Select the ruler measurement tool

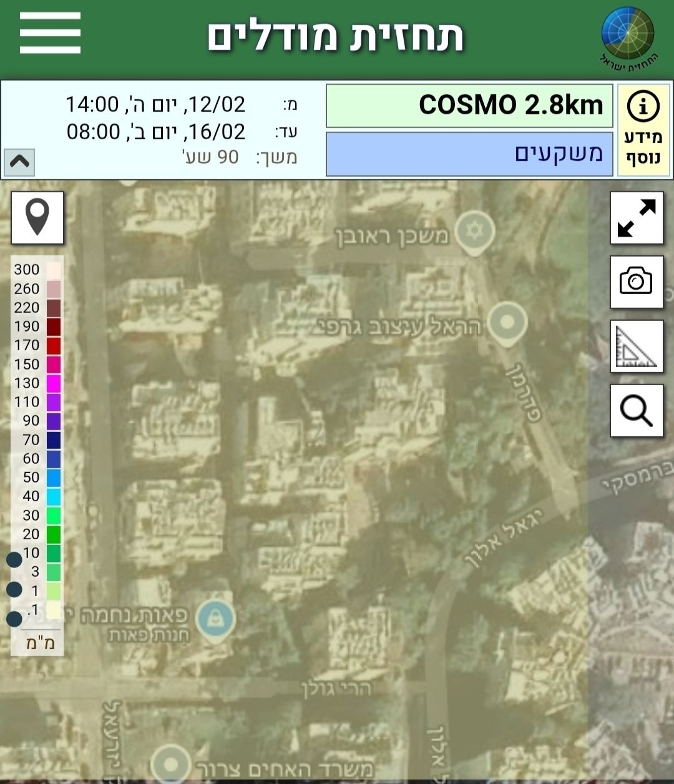[x=637, y=346]
